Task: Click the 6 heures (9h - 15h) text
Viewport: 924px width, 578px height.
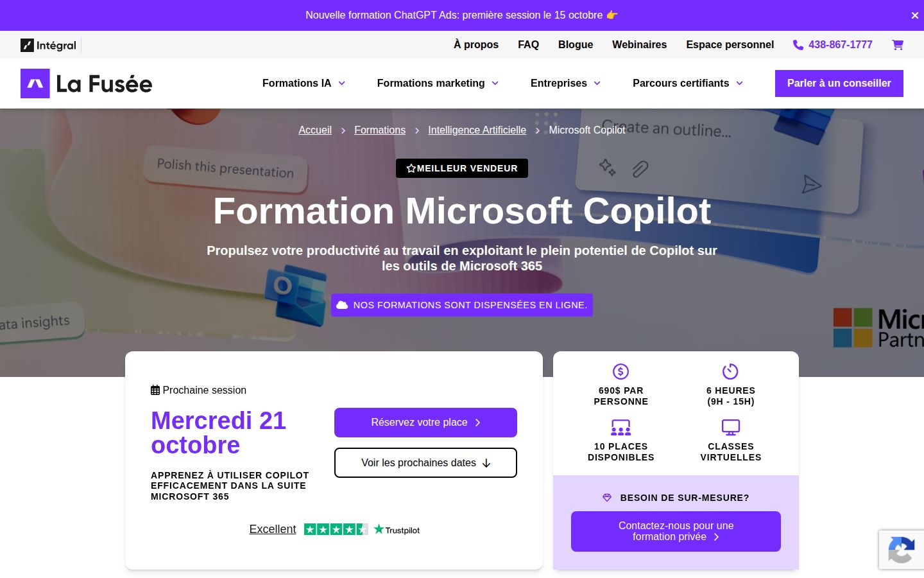Action: coord(731,396)
